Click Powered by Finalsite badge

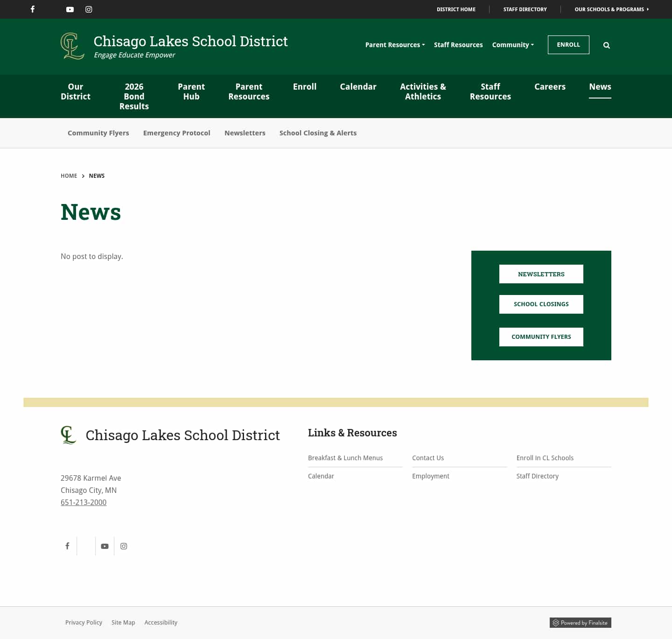[581, 623]
